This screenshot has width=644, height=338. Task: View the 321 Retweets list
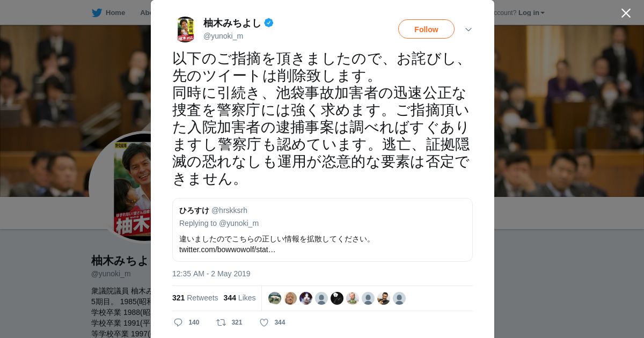tap(195, 298)
